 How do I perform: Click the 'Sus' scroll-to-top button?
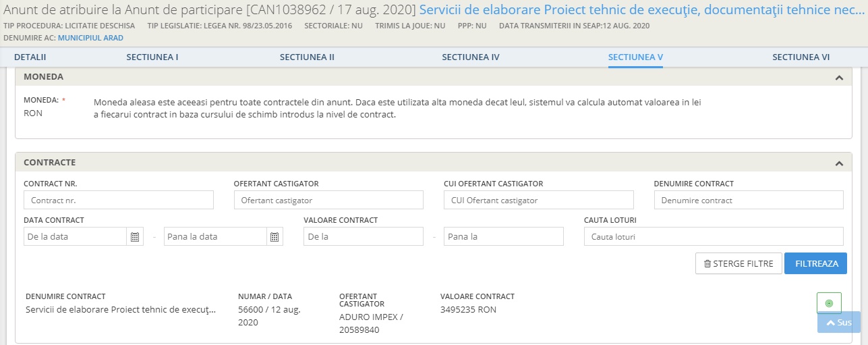839,323
